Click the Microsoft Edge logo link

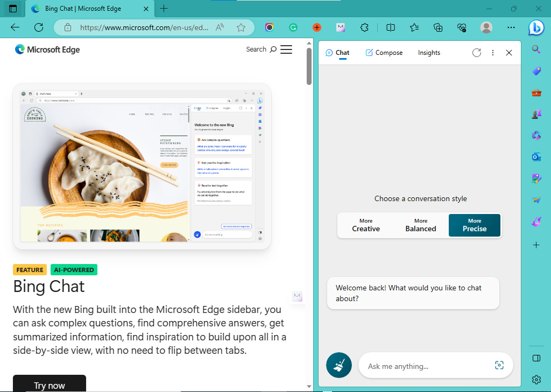pos(47,49)
